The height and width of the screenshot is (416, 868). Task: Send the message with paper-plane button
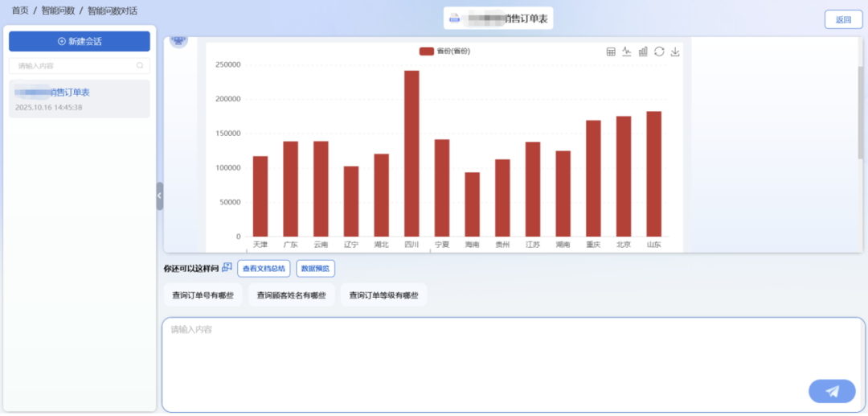point(832,391)
